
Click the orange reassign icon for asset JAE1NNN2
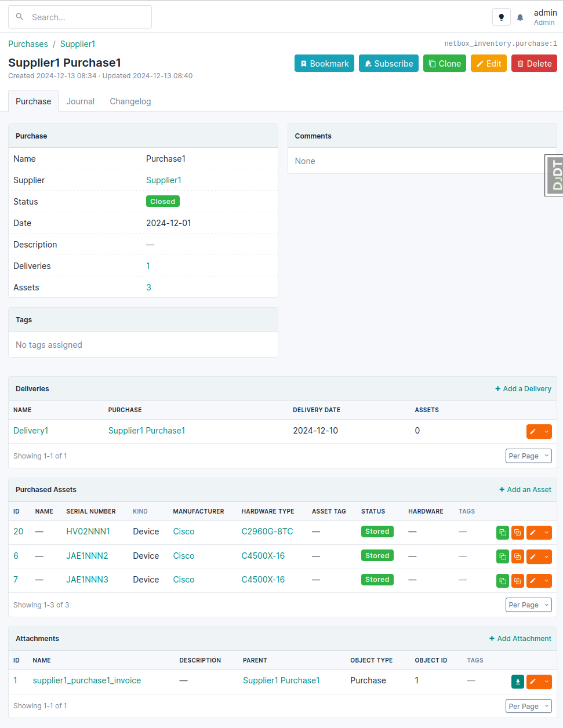click(x=518, y=556)
